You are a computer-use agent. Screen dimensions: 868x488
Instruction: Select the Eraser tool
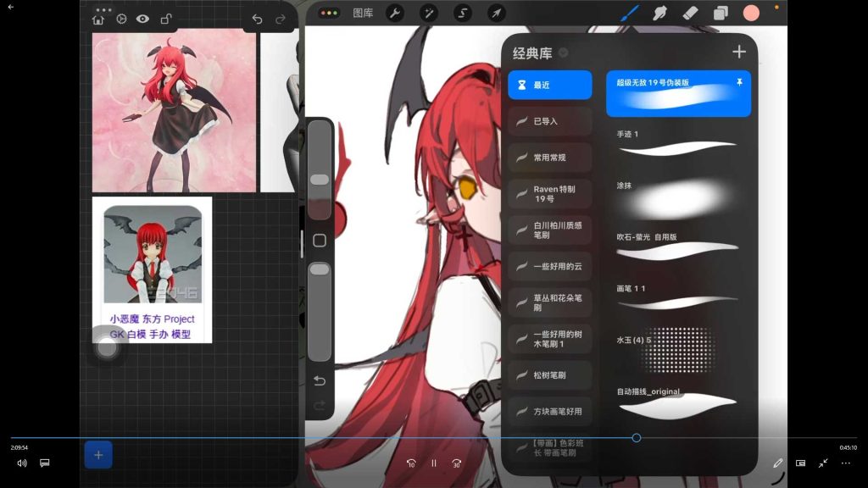(x=690, y=14)
